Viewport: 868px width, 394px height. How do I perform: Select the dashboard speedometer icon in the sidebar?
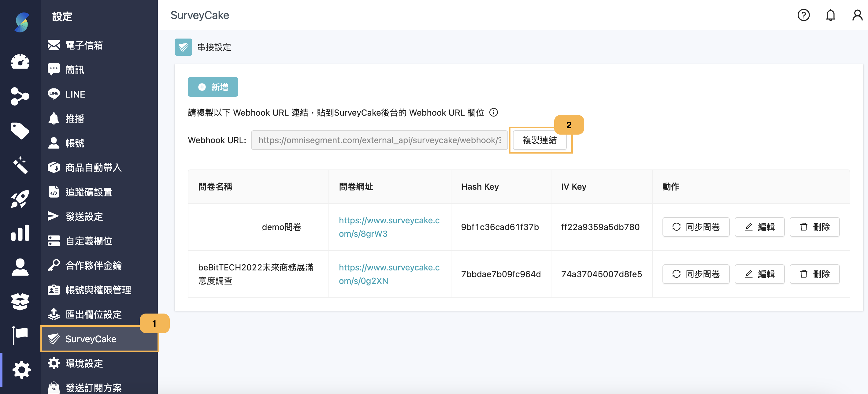[x=20, y=62]
